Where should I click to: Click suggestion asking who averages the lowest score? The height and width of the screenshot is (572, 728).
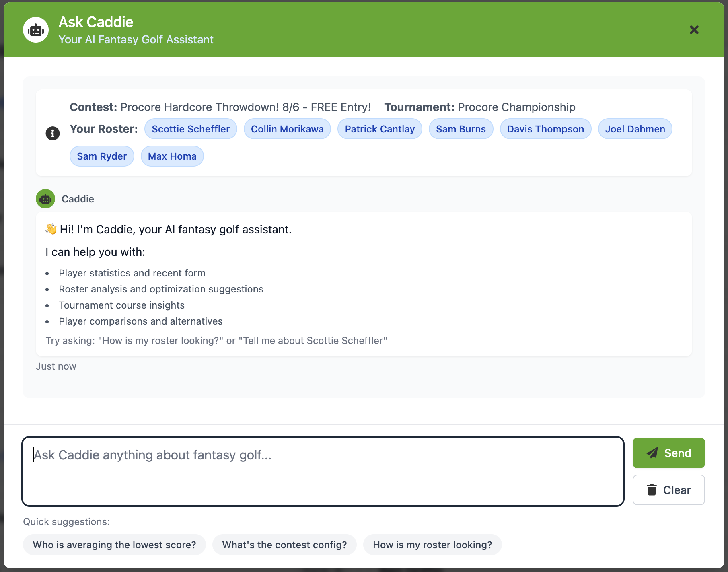114,545
